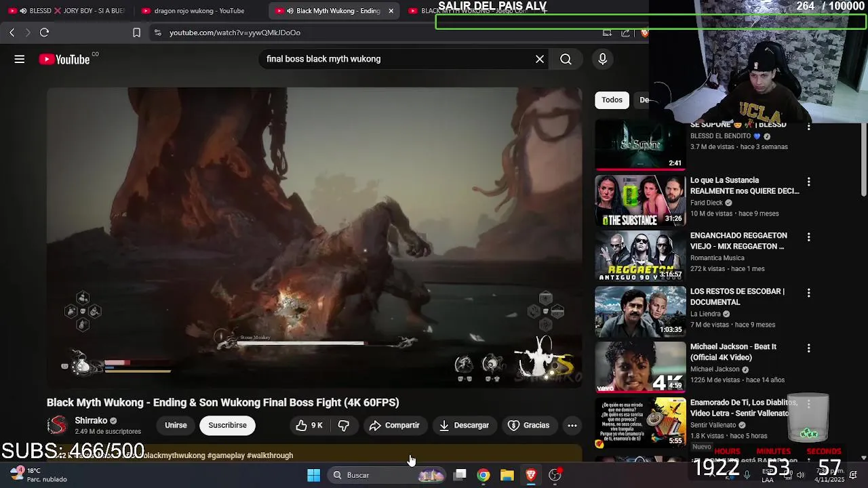Join the channel with Unirse
Image resolution: width=868 pixels, height=488 pixels.
point(176,426)
